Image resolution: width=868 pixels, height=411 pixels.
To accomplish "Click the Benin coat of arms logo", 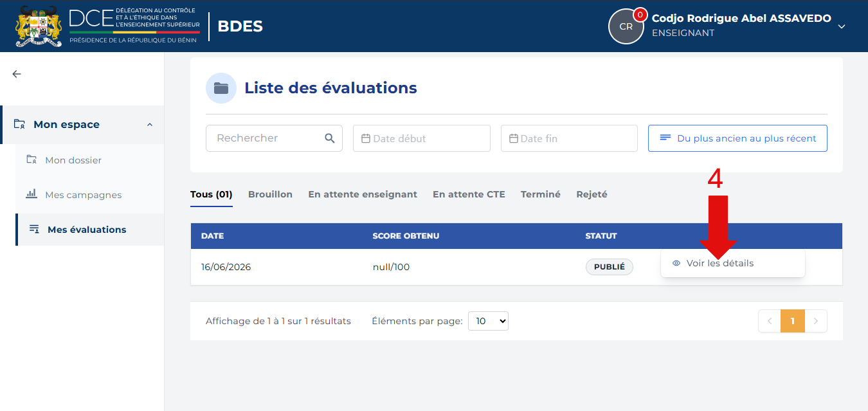I will [x=39, y=26].
